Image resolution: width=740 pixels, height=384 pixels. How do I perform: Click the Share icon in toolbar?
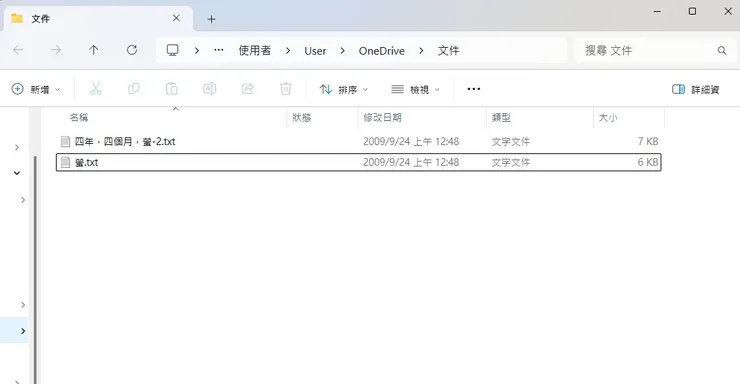[x=248, y=89]
